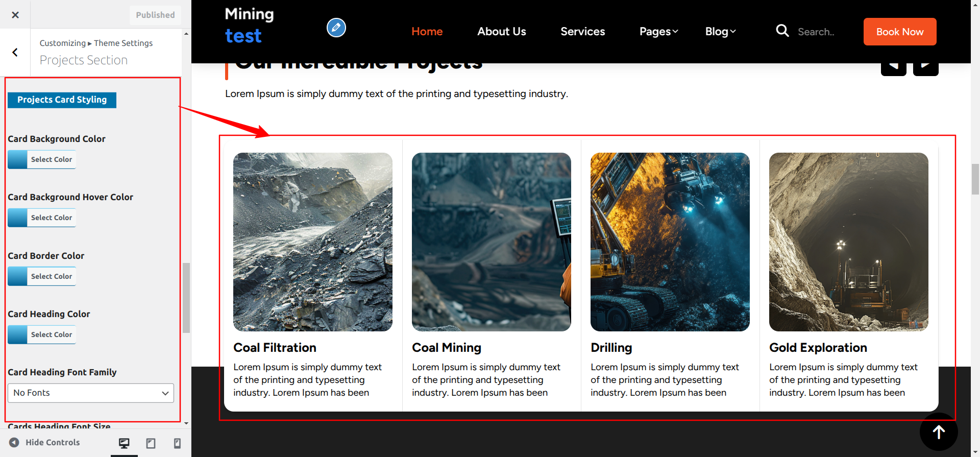The height and width of the screenshot is (457, 980).
Task: Click the Book Now button
Action: (x=899, y=32)
